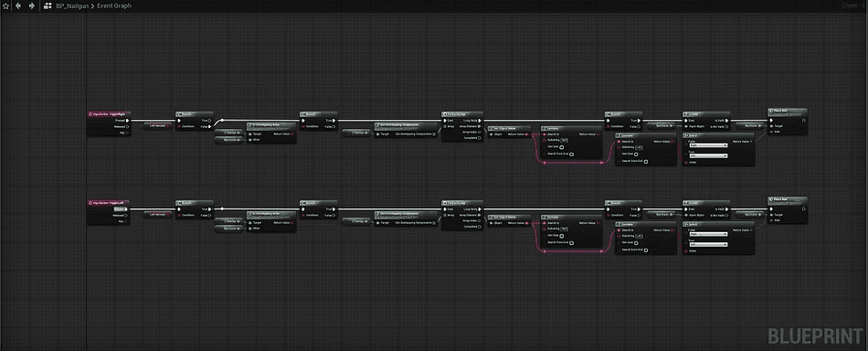Open True option dropdown on Select node, TriggerLeft graph
868x351 pixels.
tap(708, 244)
